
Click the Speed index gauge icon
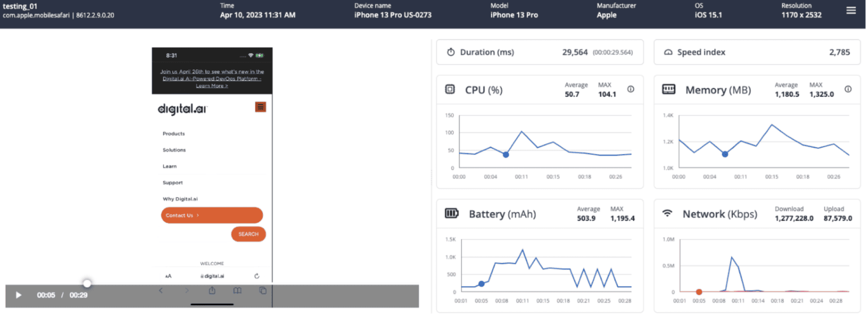pos(668,52)
